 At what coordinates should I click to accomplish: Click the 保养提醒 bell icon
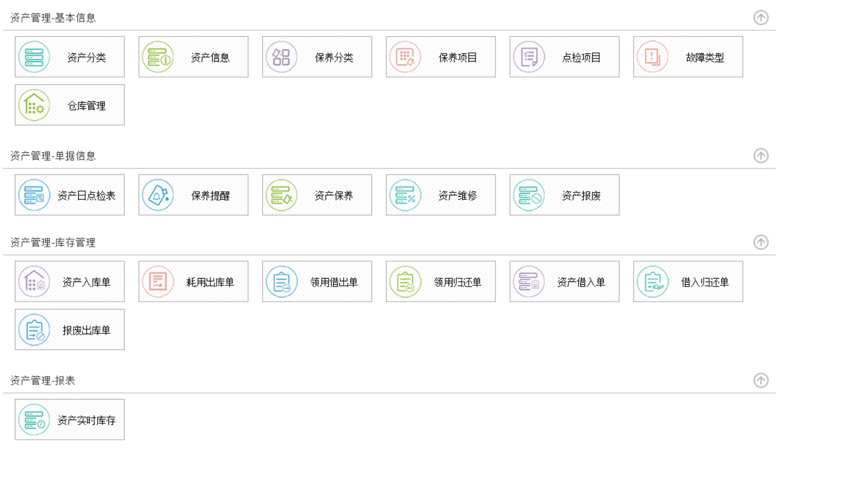pos(158,195)
